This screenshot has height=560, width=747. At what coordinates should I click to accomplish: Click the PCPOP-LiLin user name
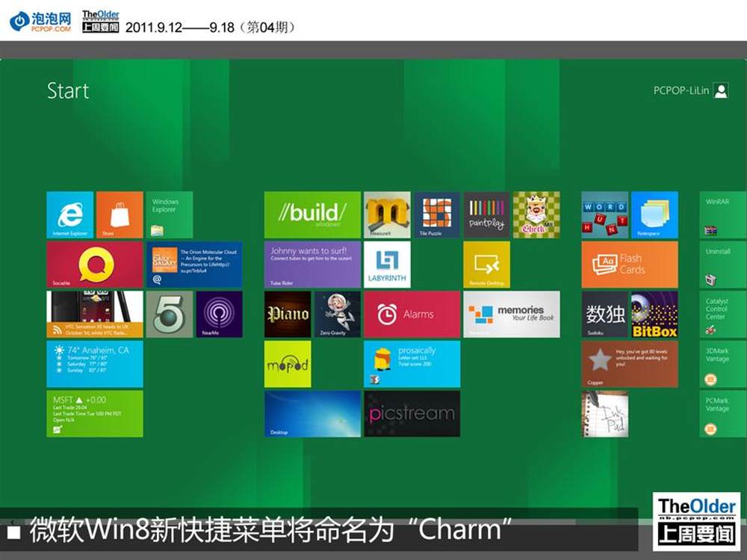point(681,90)
